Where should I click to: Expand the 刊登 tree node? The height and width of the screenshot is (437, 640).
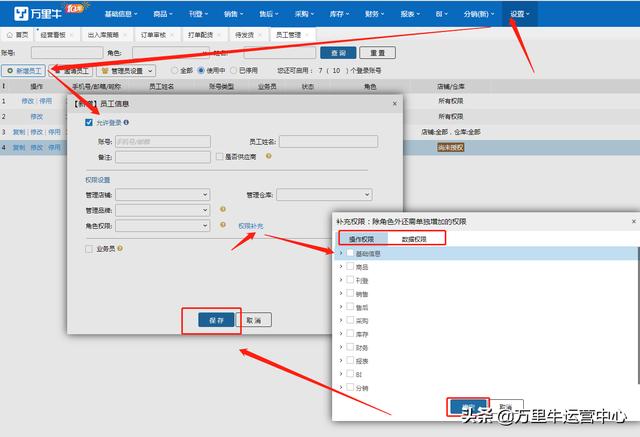click(341, 280)
